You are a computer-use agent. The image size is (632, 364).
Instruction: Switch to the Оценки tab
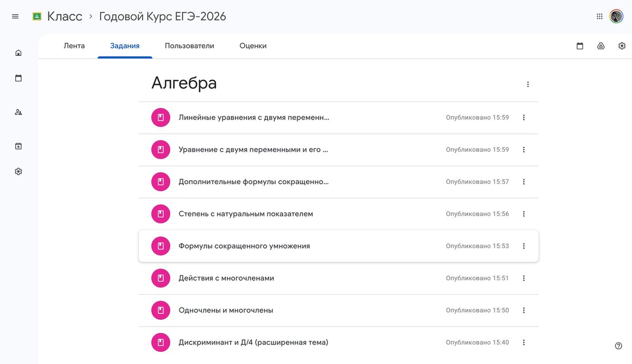(253, 46)
